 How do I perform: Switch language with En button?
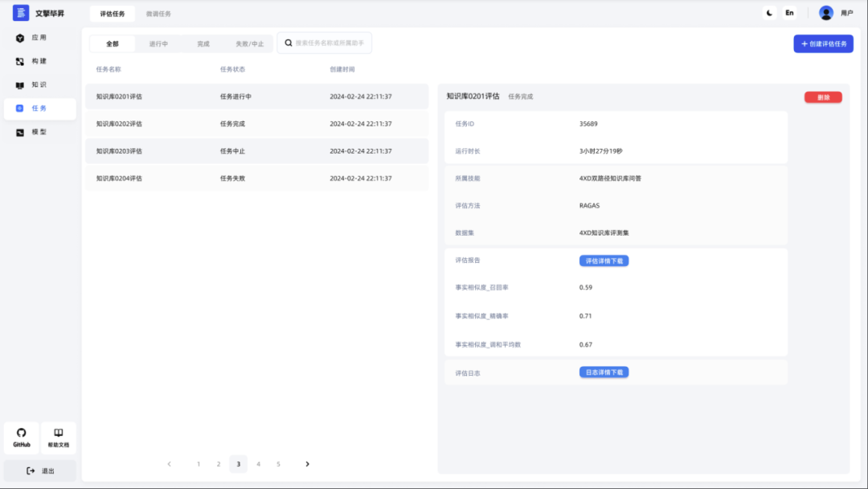point(789,13)
